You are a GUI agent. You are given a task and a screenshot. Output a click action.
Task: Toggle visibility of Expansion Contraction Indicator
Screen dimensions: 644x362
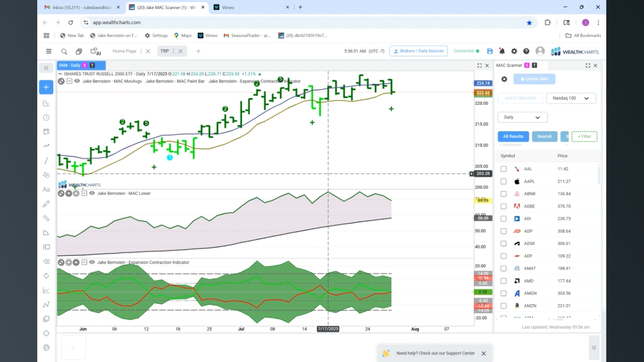point(92,262)
